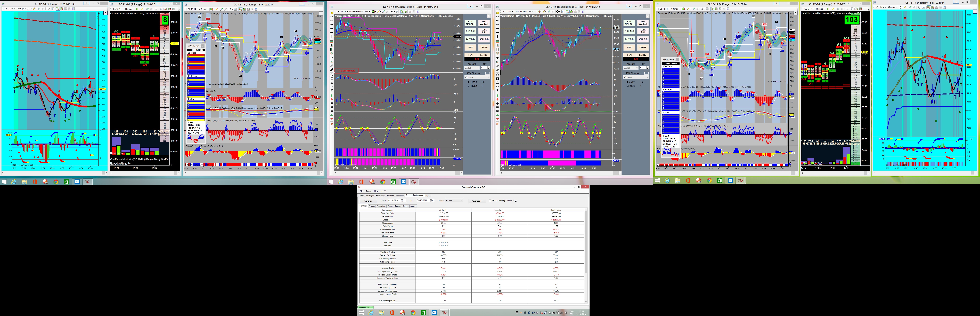Open the cross hair pointer menu in GC MedianRenko toolbar
The width and height of the screenshot is (980, 316).
point(393,11)
